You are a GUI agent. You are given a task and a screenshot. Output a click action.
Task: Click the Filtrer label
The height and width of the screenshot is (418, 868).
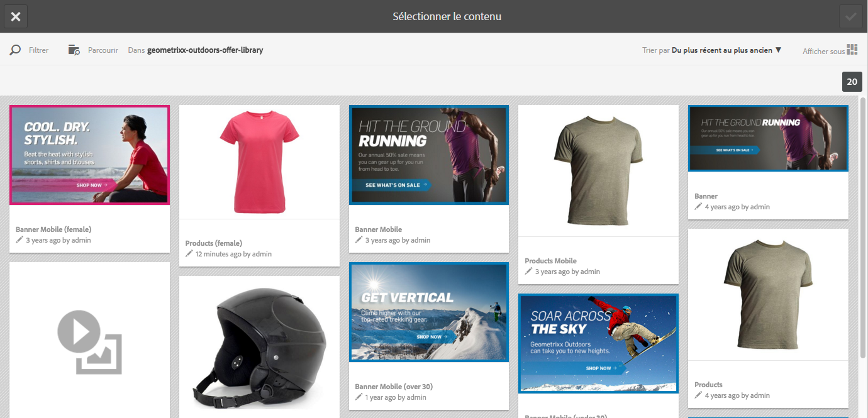tap(38, 50)
